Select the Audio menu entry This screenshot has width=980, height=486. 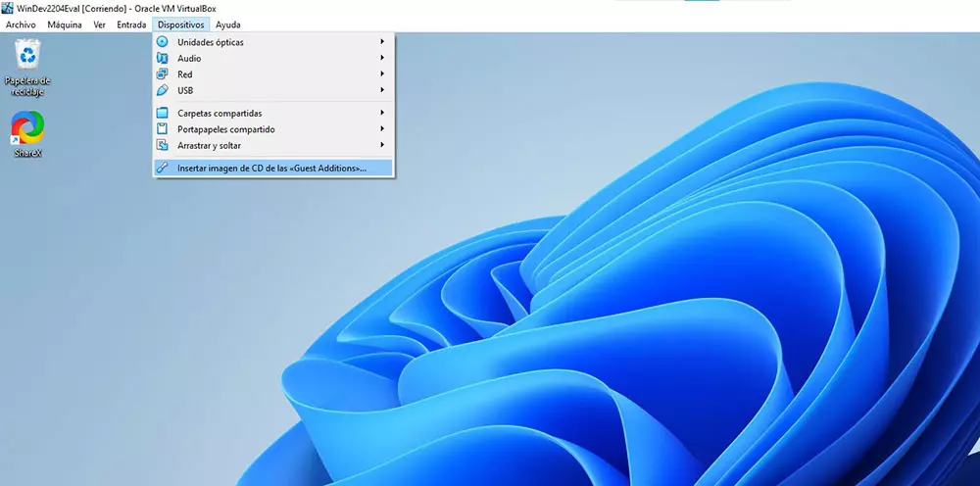point(273,58)
